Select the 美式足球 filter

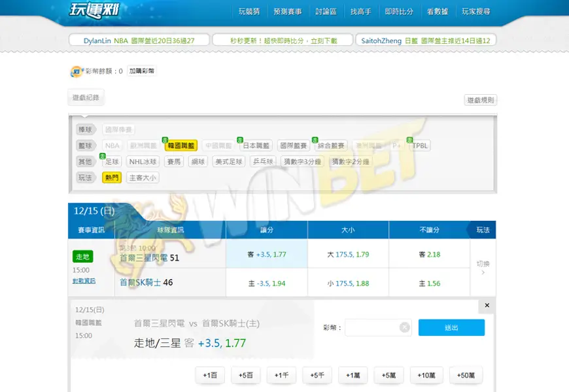tap(229, 161)
